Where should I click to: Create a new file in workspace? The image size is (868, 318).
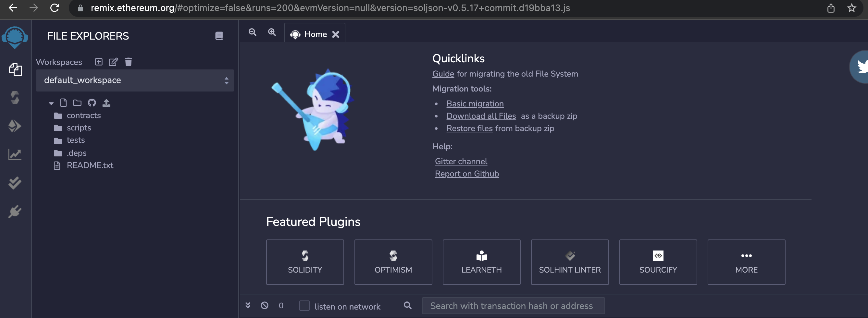coord(63,103)
